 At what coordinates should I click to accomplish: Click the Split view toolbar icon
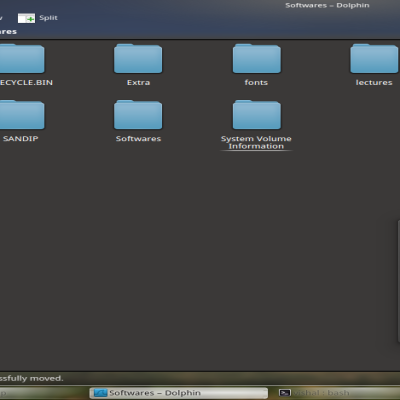(26, 18)
